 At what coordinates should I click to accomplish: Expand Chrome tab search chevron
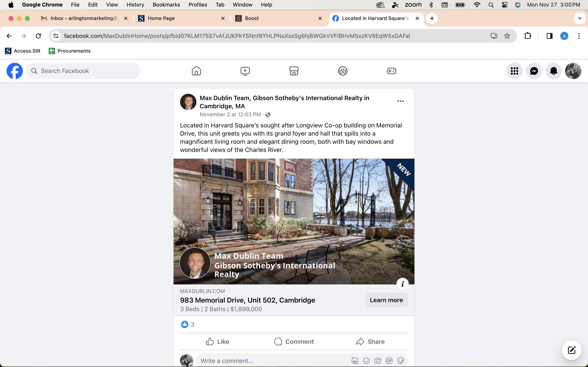pos(579,18)
